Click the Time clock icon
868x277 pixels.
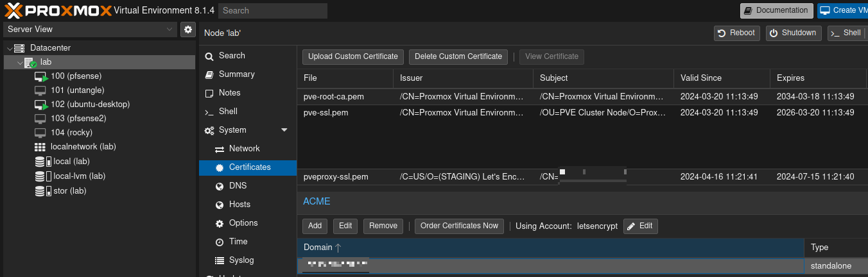(x=219, y=242)
